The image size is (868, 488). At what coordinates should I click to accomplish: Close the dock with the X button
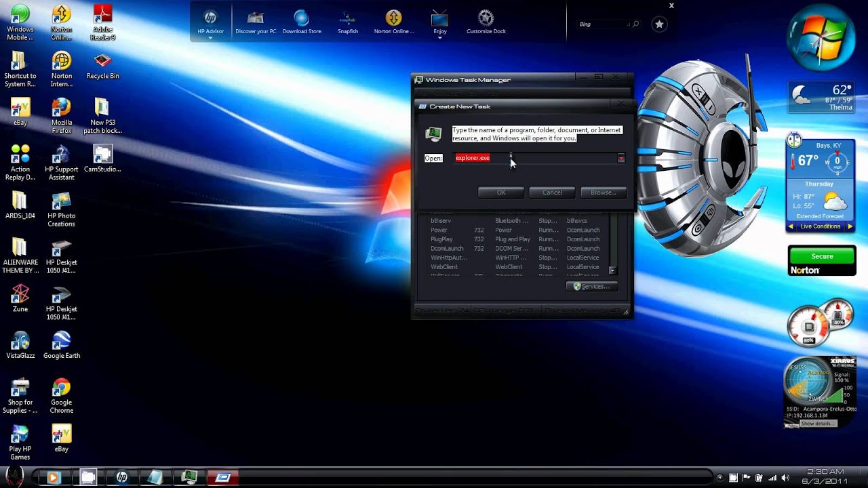[671, 5]
